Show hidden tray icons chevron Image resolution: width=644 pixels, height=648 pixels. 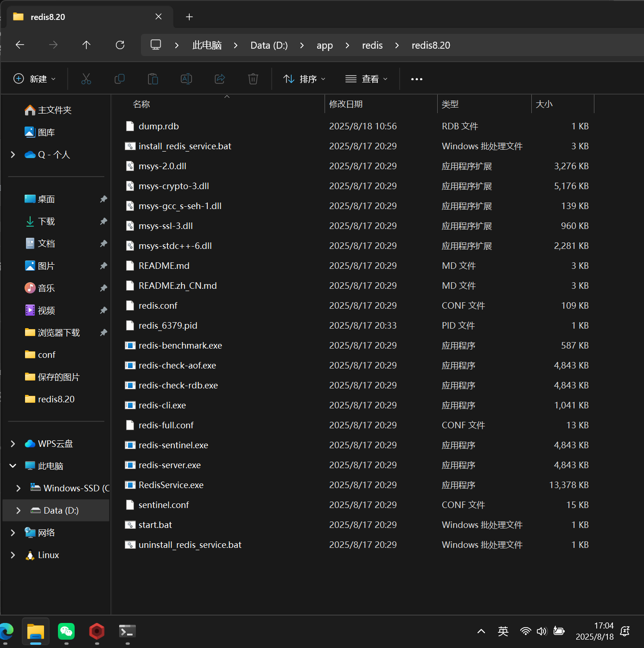(481, 631)
